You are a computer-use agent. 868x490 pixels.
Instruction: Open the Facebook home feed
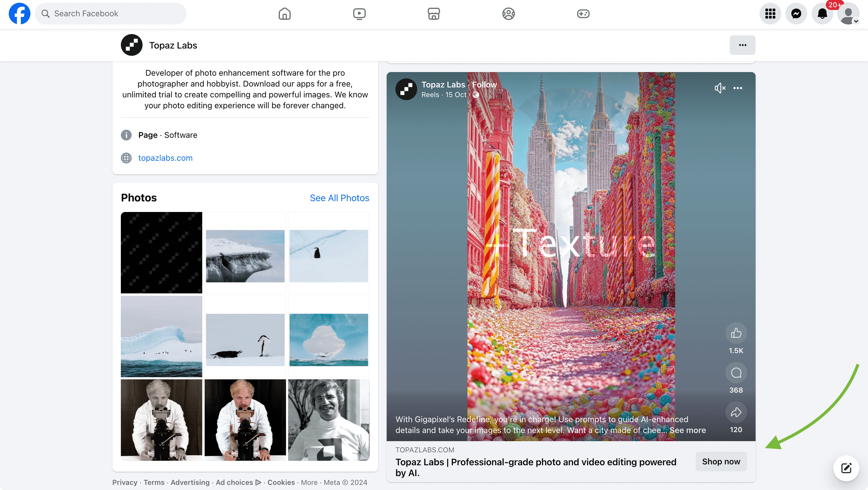(284, 14)
